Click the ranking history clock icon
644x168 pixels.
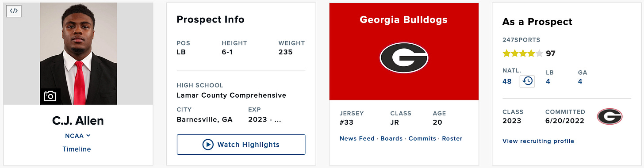coord(527,81)
